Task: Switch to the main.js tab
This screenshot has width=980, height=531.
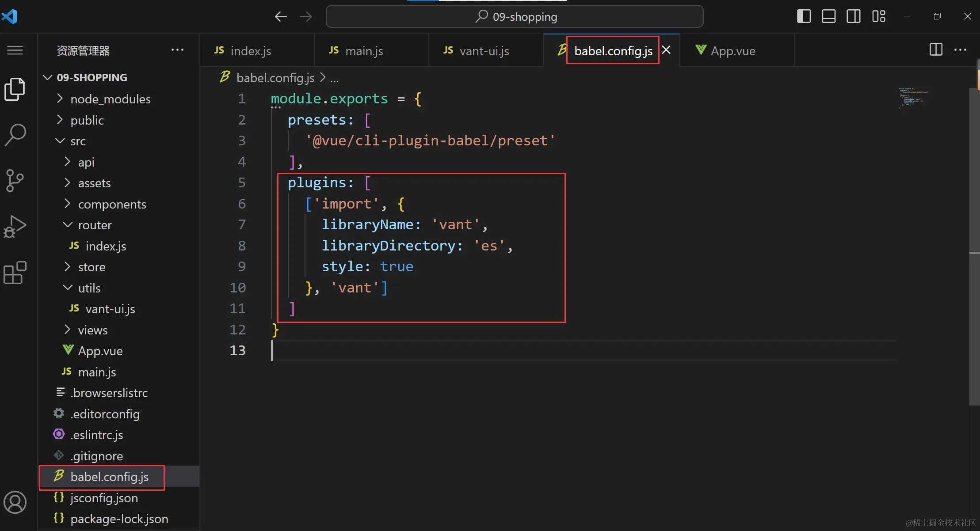Action: (x=371, y=50)
